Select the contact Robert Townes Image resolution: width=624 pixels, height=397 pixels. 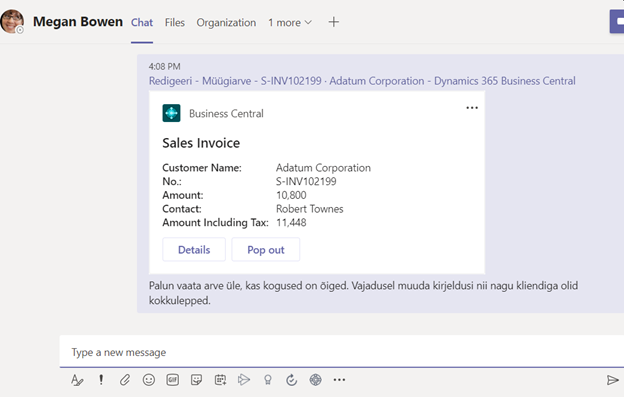pos(310,209)
